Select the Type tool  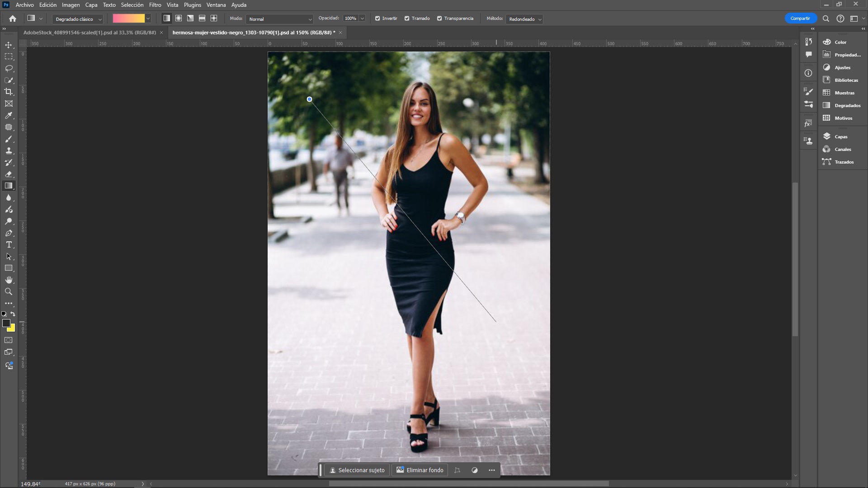click(9, 245)
